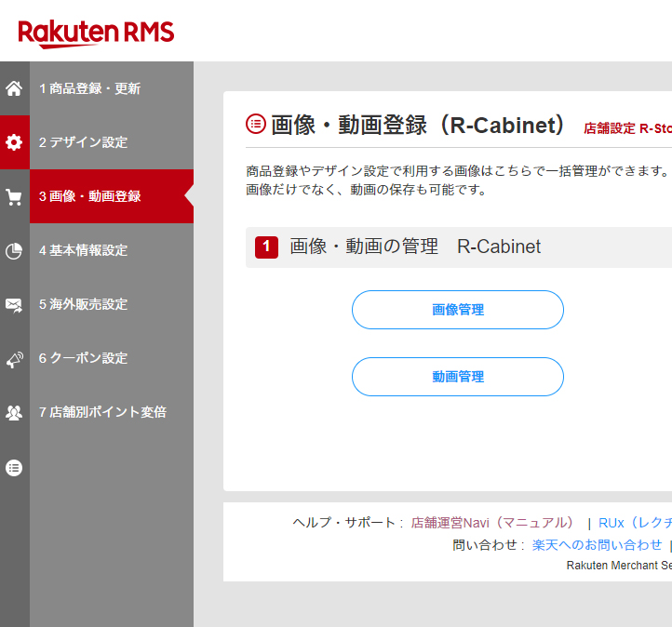Click the red list icon beside the page title
Viewport: 672px width, 627px height.
(255, 125)
